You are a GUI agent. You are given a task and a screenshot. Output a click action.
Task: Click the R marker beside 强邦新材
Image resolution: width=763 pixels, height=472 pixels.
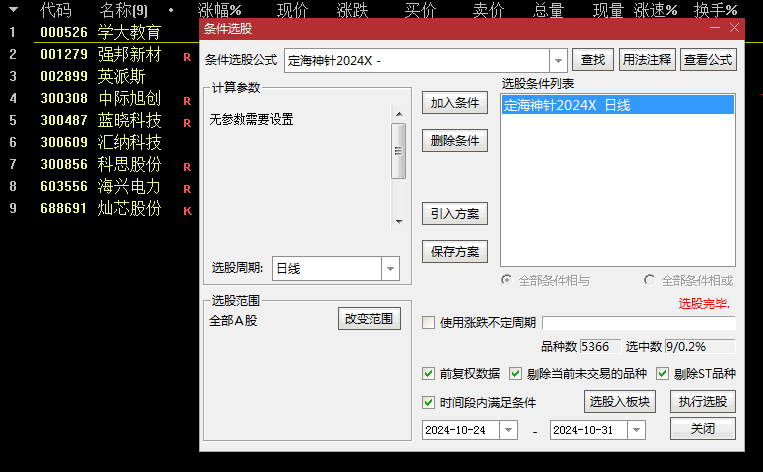pyautogui.click(x=187, y=57)
